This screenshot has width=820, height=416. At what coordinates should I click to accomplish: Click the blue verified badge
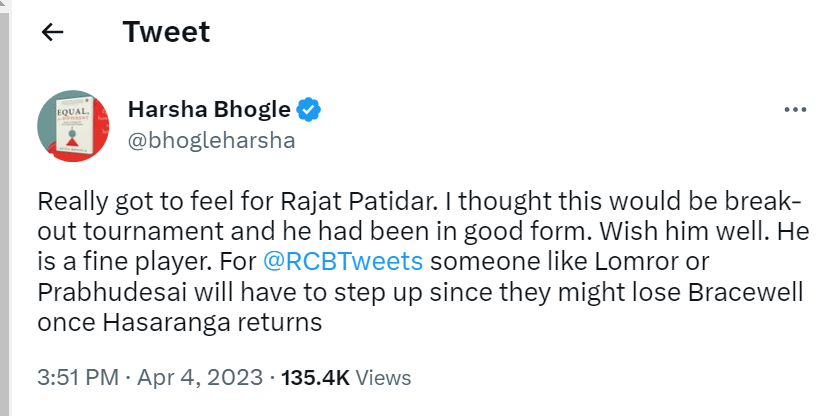pos(311,109)
